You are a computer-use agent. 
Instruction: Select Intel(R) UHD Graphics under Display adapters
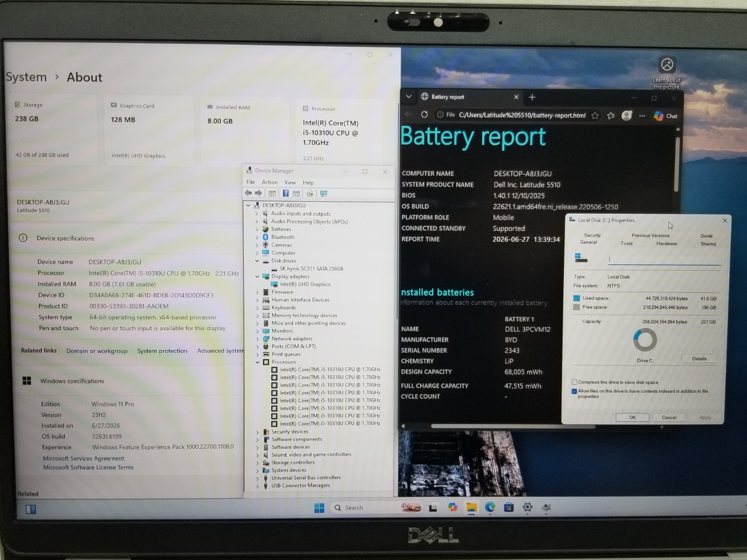click(x=305, y=284)
